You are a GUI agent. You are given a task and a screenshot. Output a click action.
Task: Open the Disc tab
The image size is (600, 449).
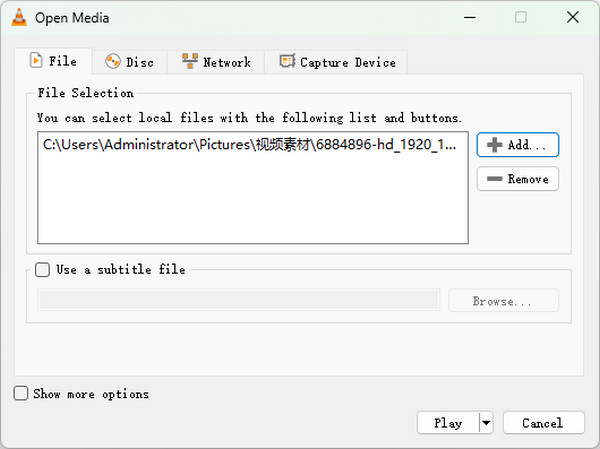click(129, 62)
